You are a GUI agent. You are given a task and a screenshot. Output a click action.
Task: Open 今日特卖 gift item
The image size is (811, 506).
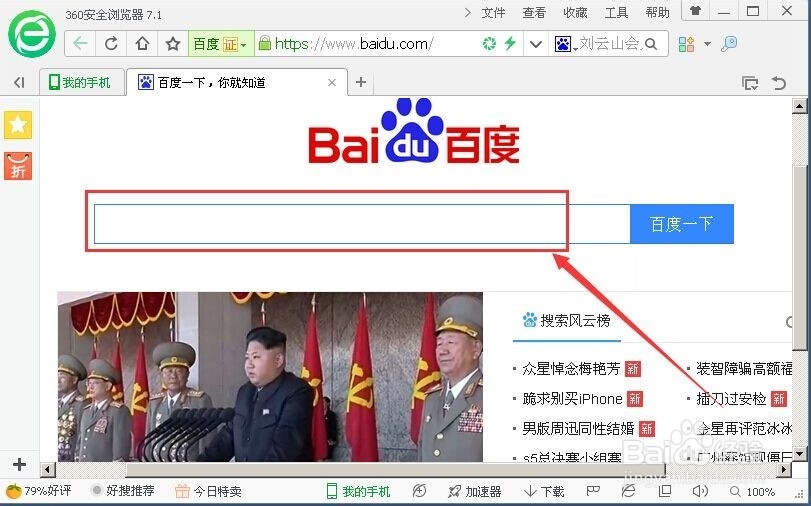coord(208,491)
